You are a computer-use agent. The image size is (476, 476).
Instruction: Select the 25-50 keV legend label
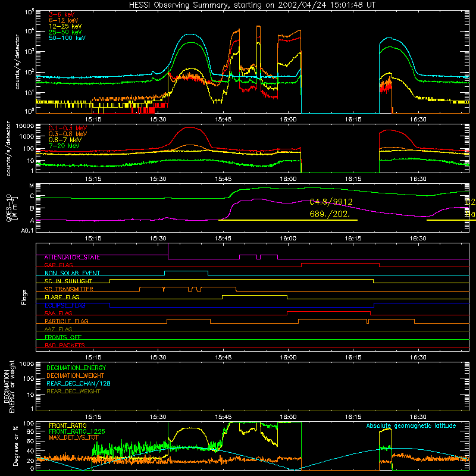tap(65, 32)
